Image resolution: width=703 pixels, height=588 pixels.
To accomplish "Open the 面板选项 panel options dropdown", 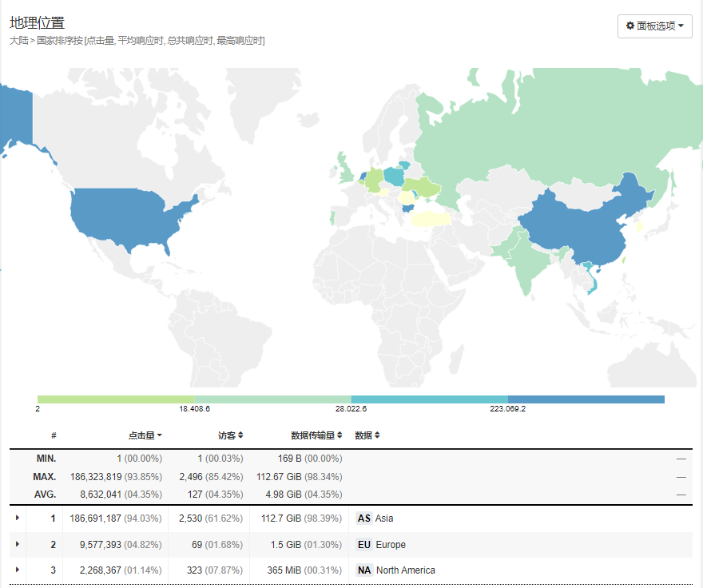I will point(654,26).
